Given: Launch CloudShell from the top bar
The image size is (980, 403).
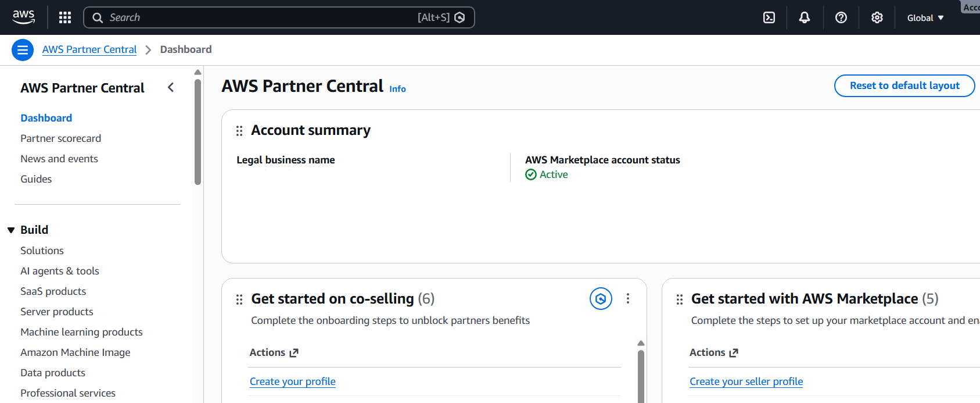Looking at the screenshot, I should coord(769,17).
